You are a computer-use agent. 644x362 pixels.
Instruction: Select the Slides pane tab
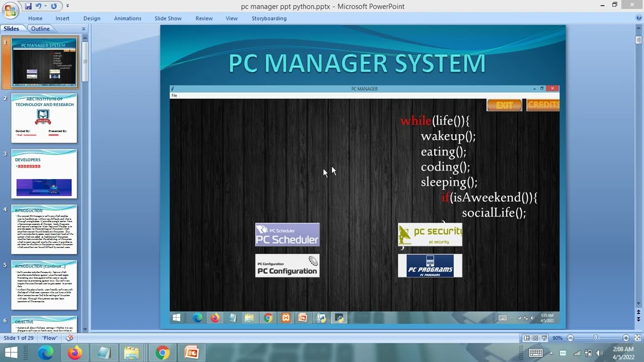coord(11,29)
